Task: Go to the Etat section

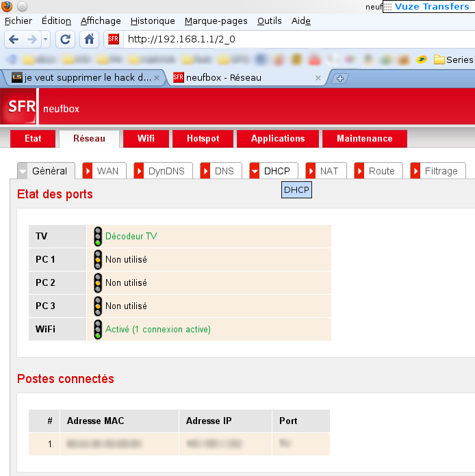Action: coord(33,139)
